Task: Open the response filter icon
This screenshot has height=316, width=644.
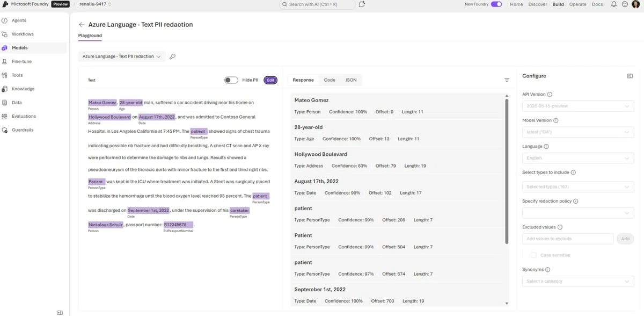Action: (x=507, y=80)
